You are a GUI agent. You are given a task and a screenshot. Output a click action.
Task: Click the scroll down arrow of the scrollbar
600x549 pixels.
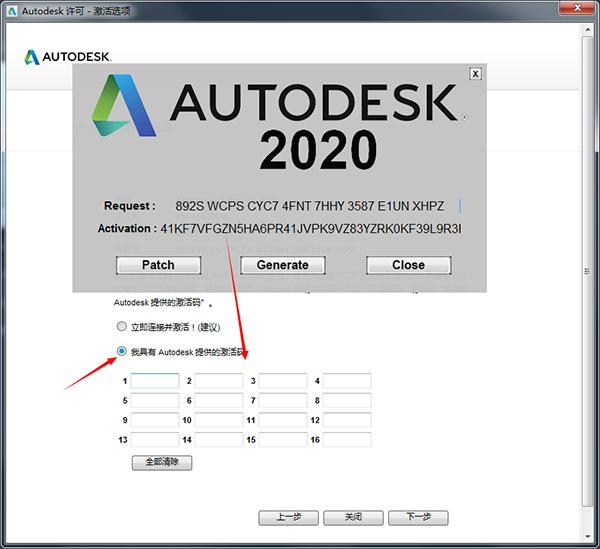(x=588, y=537)
